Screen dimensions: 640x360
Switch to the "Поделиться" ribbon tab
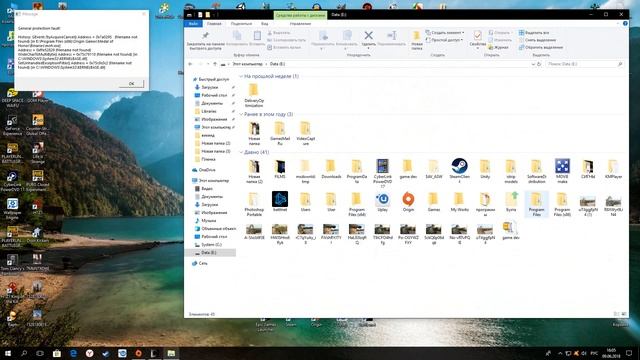click(x=241, y=24)
